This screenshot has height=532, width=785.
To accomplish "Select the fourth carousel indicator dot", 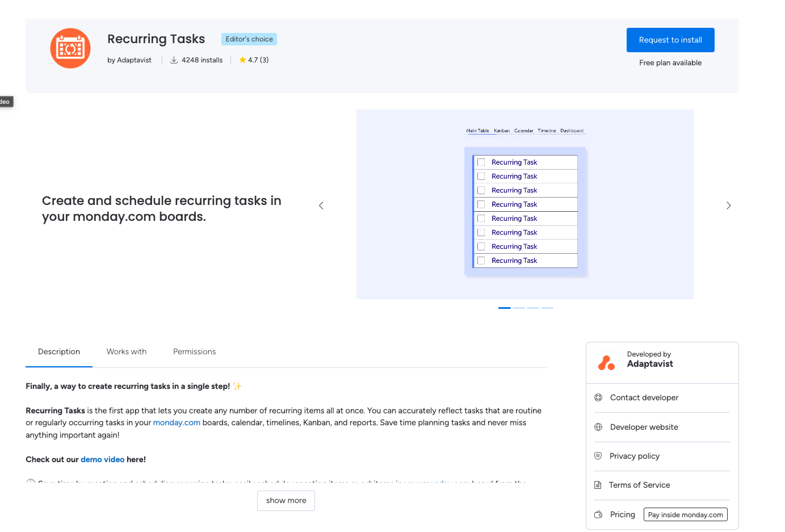I will click(x=547, y=308).
